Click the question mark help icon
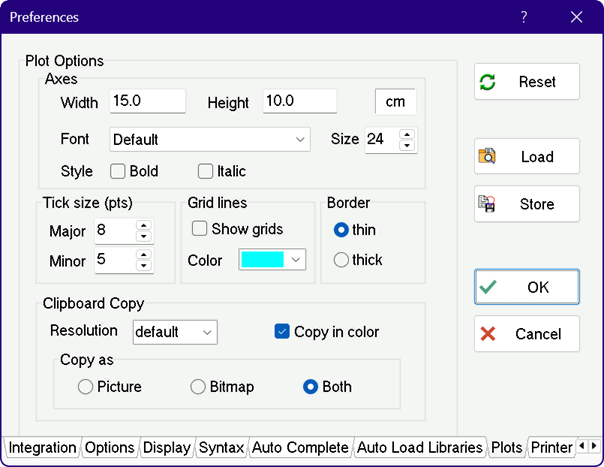The height and width of the screenshot is (467, 604). tap(525, 17)
